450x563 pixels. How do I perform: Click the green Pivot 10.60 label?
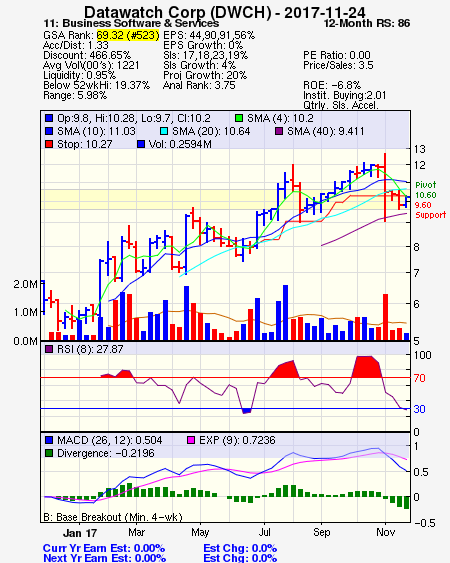(x=426, y=190)
